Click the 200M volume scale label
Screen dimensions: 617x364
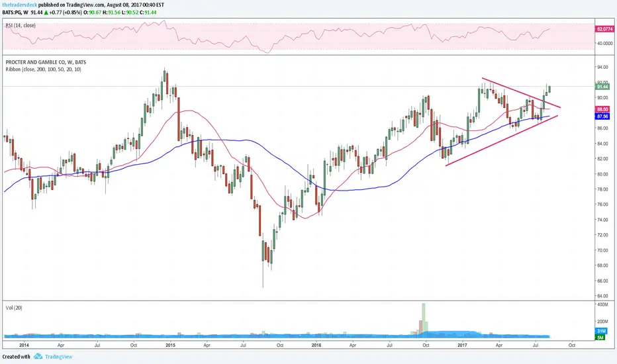[603, 322]
